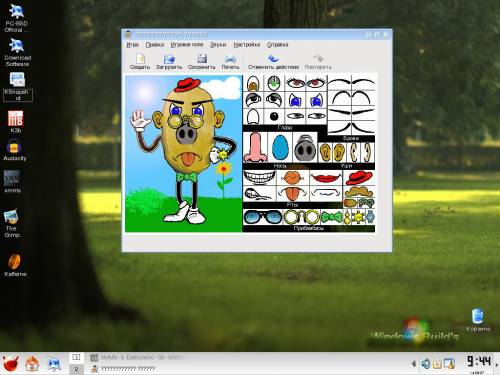This screenshot has height=375, width=500.
Task: Click the show desktop panel icon
Action: tap(54, 364)
